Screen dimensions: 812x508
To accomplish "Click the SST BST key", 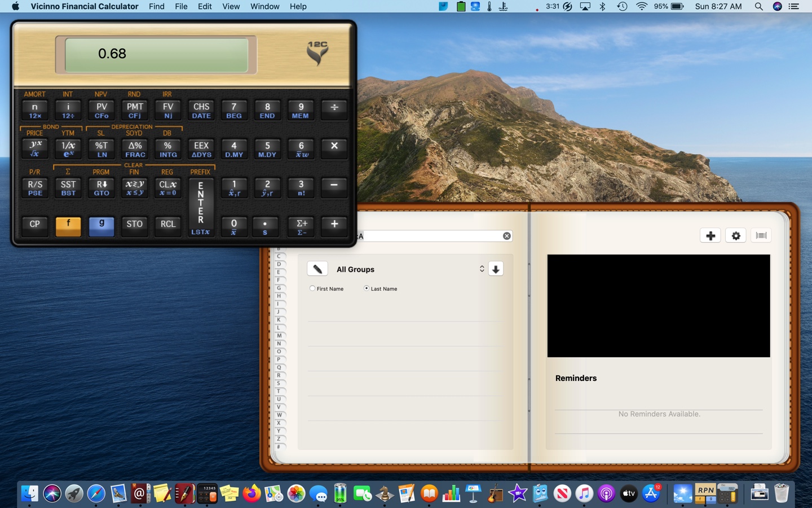I will pos(68,188).
